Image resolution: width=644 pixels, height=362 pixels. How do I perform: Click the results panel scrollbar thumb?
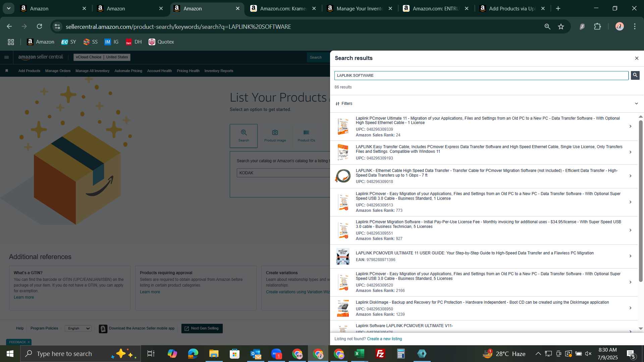click(x=641, y=200)
